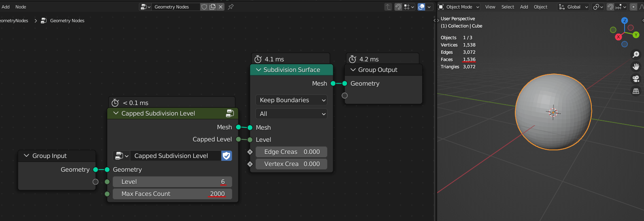Image resolution: width=644 pixels, height=221 pixels.
Task: Open the Add menu in node editor
Action: (6, 7)
